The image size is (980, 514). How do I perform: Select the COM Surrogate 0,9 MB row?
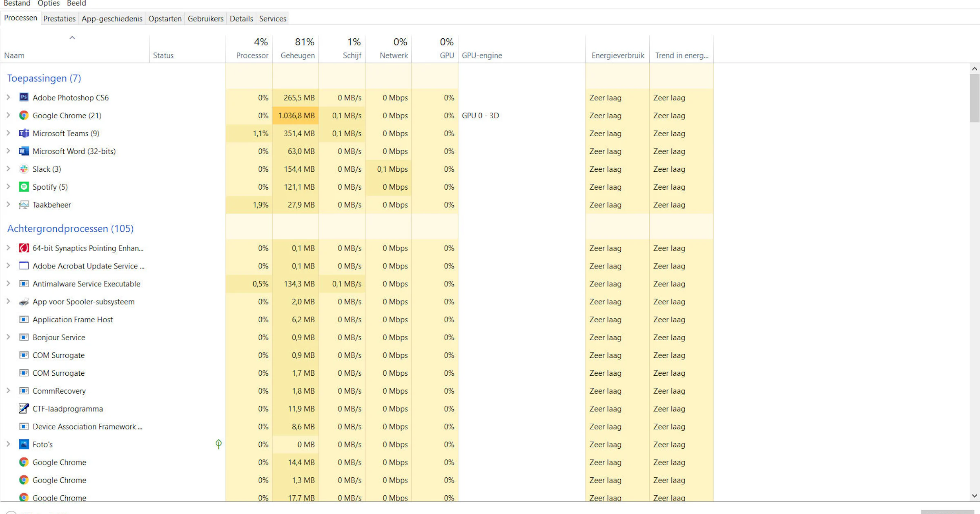point(357,355)
